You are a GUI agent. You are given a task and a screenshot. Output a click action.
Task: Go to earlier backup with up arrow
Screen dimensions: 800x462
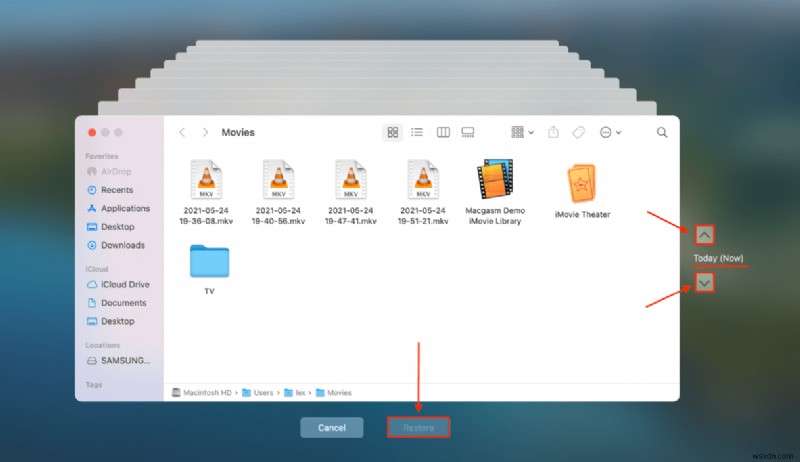point(704,235)
